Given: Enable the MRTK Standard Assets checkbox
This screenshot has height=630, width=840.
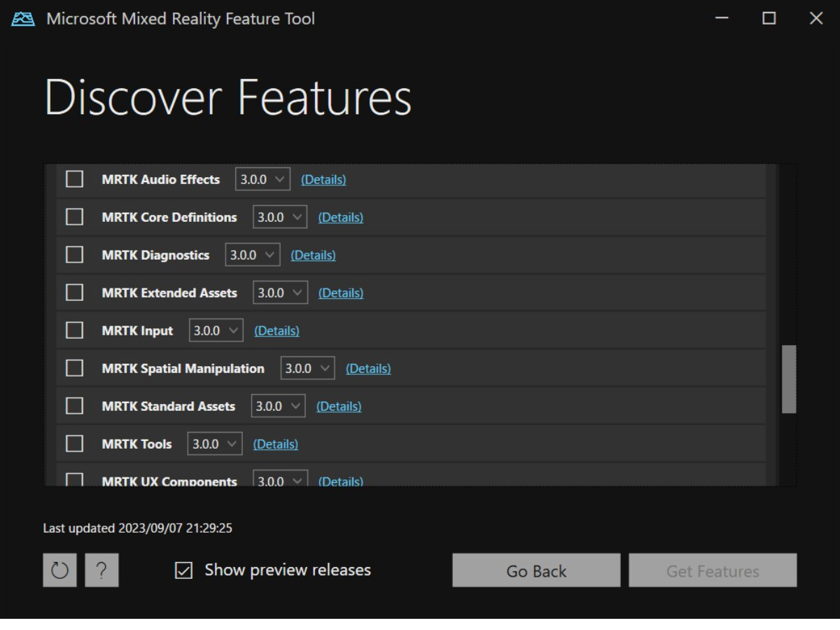Looking at the screenshot, I should (74, 406).
